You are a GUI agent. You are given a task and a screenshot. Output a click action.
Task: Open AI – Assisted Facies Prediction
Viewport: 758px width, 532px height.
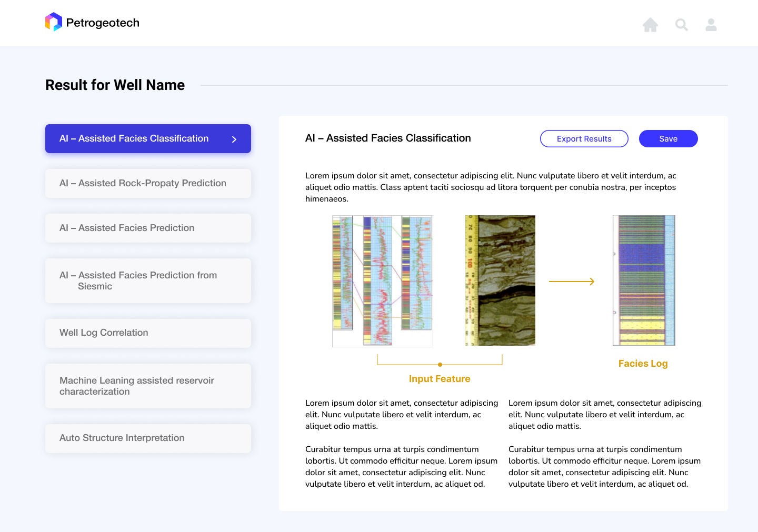point(148,228)
